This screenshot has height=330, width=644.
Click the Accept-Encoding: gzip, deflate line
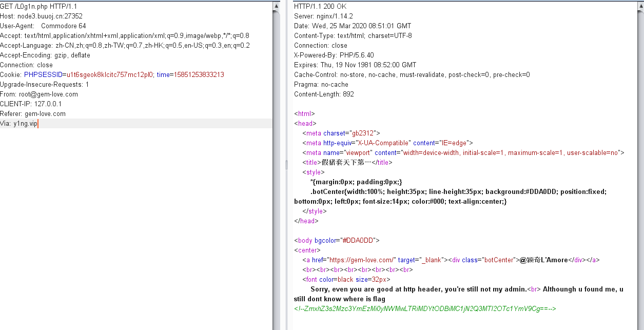[x=45, y=55]
